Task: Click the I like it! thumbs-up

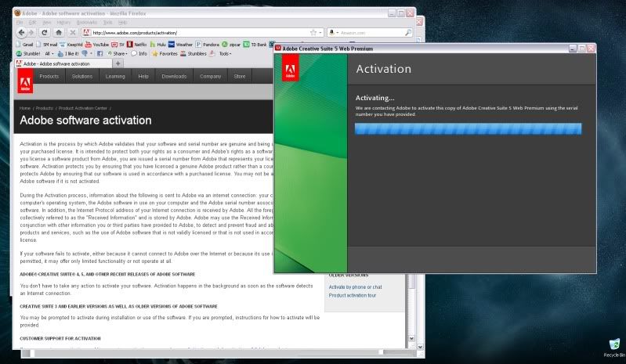Action: click(68, 53)
